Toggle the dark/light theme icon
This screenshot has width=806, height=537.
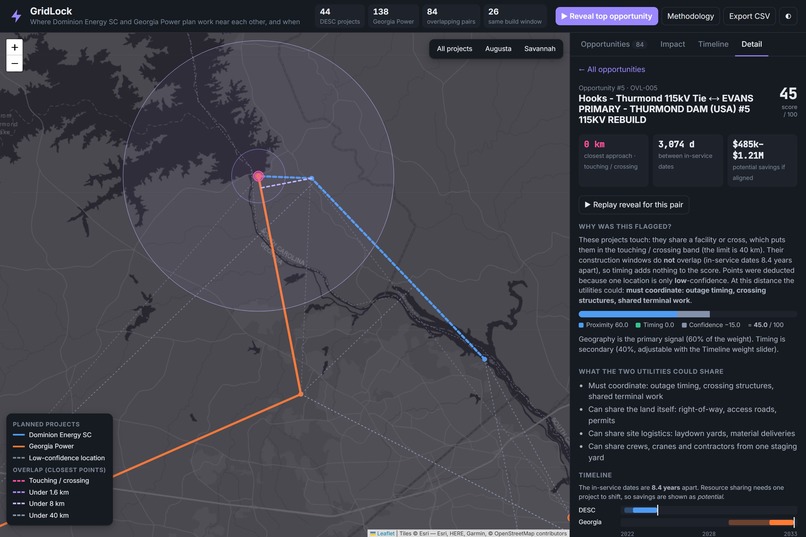click(788, 16)
